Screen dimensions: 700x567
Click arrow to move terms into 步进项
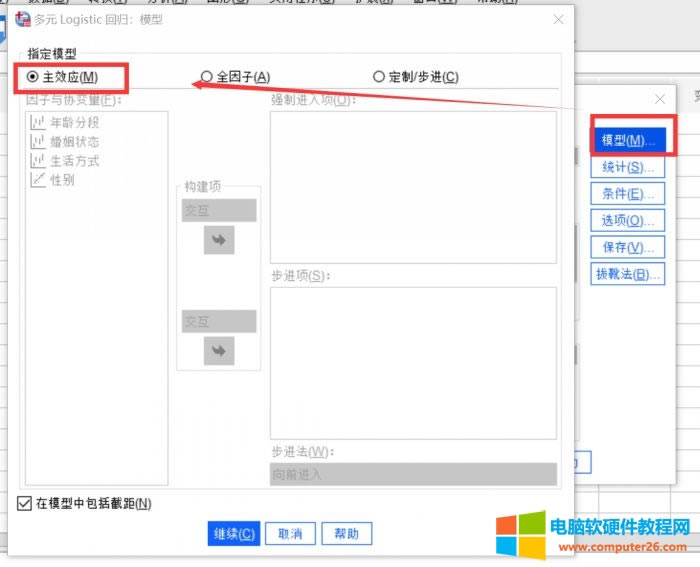219,351
